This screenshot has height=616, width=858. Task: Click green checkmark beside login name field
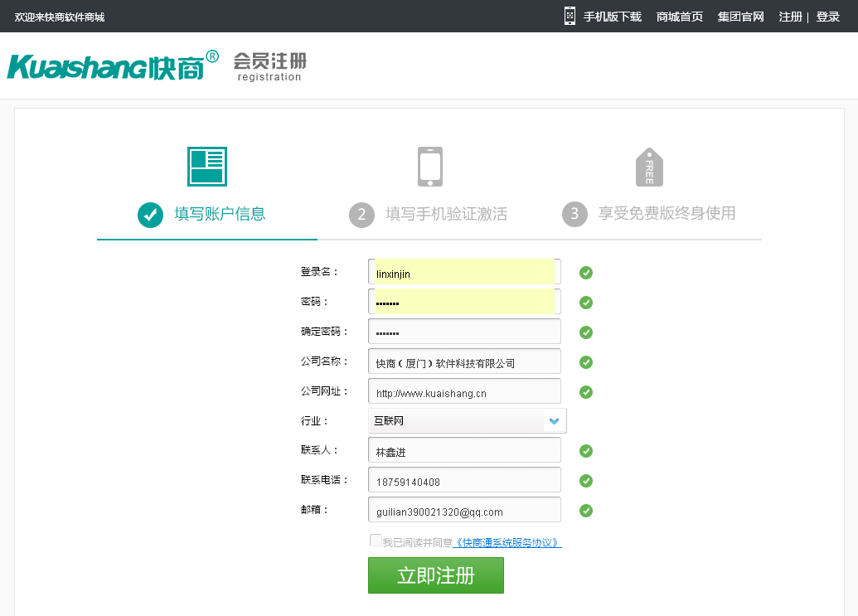pyautogui.click(x=586, y=273)
